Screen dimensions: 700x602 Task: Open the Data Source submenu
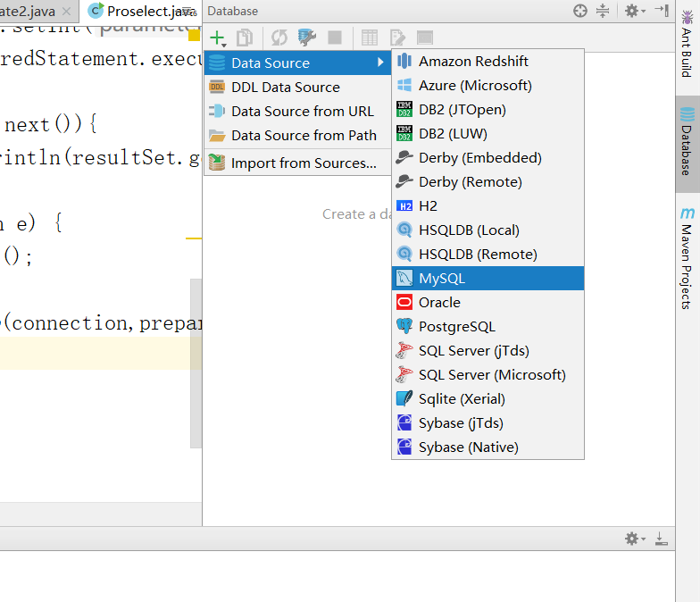click(298, 63)
